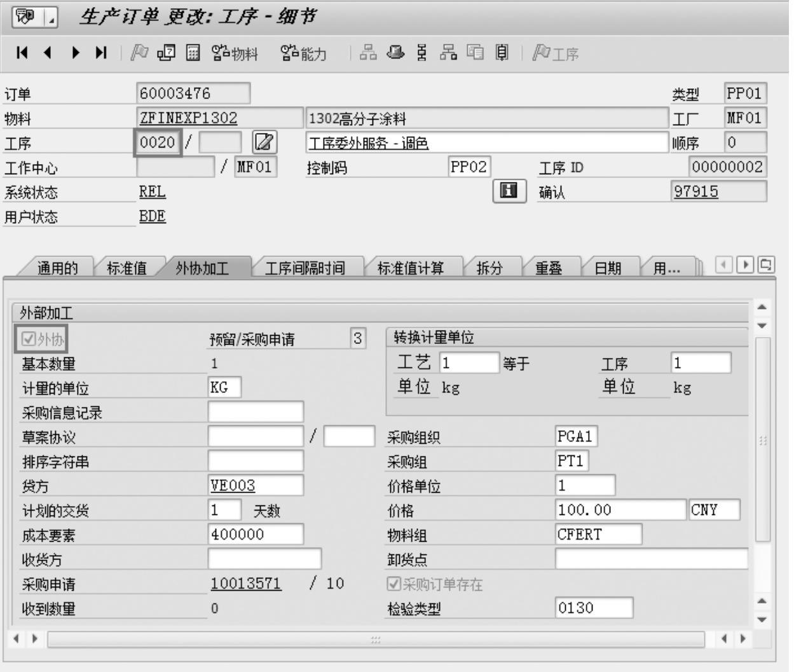
Task: Click the next operation arrow
Action: tap(76, 53)
